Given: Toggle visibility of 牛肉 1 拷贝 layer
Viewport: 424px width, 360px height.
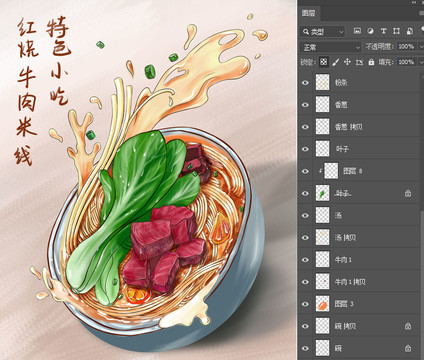Looking at the screenshot, I should (305, 282).
